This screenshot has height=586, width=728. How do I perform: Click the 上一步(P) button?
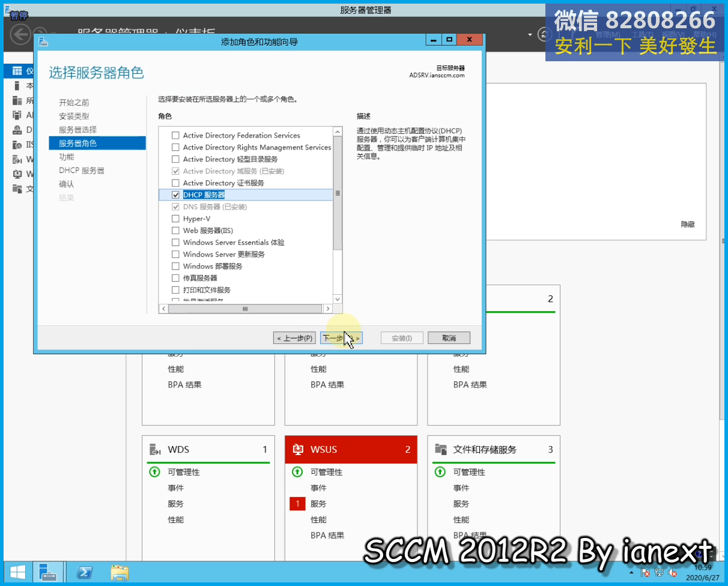(x=294, y=338)
